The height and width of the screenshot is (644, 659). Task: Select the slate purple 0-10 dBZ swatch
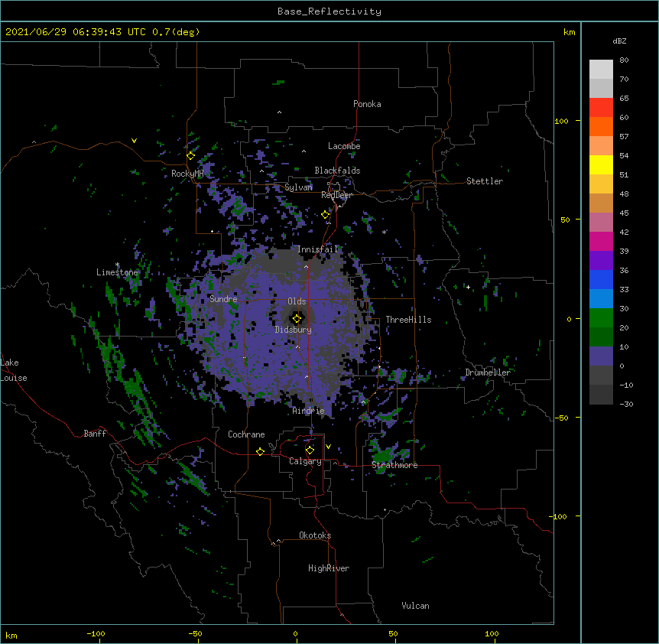(601, 356)
